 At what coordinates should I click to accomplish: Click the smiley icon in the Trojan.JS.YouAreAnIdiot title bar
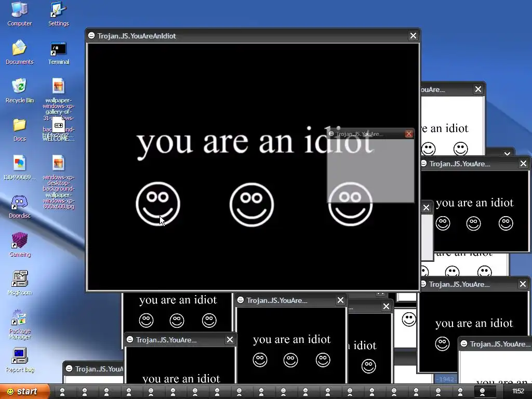[91, 35]
